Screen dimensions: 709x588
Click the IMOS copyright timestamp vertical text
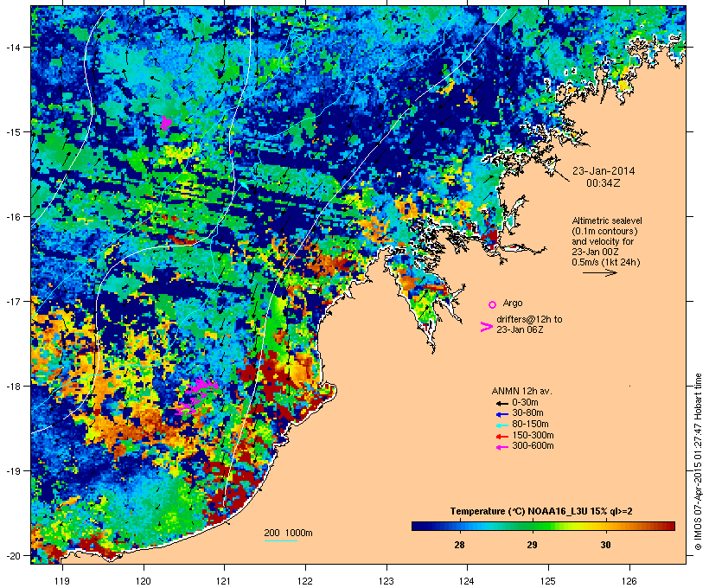coord(698,462)
